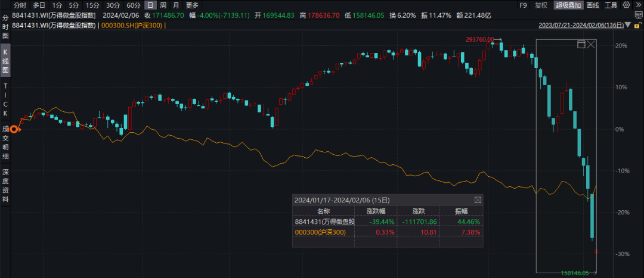Open TICK view in left sidebar
Image resolution: width=644 pixels, height=278 pixels.
pos(5,99)
